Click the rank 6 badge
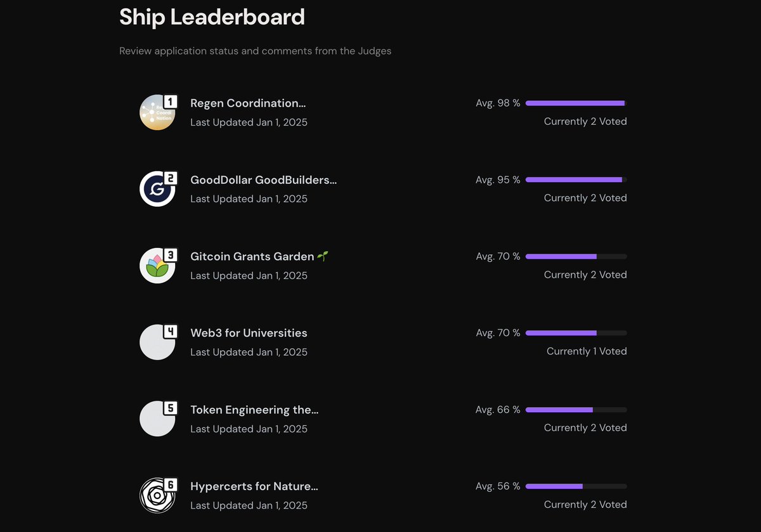Viewport: 761px width, 532px height. 171,485
